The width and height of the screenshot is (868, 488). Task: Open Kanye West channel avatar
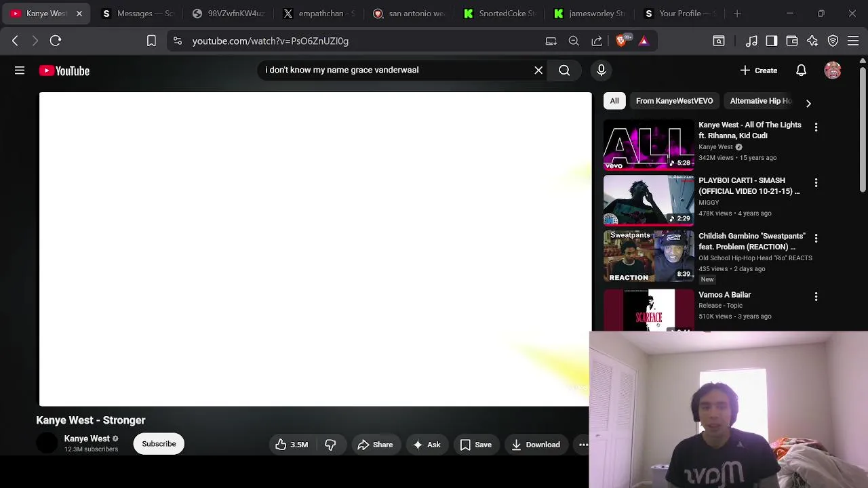tap(47, 443)
